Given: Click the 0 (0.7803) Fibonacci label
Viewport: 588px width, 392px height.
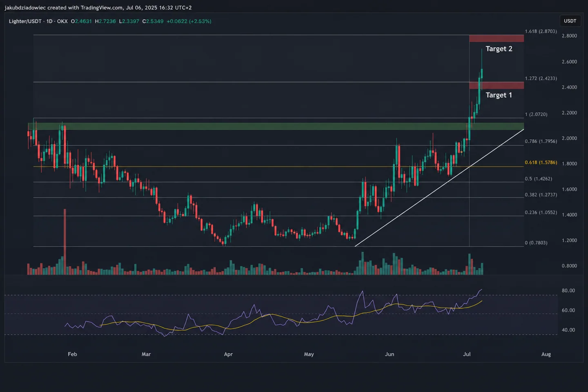Looking at the screenshot, I should pyautogui.click(x=536, y=243).
